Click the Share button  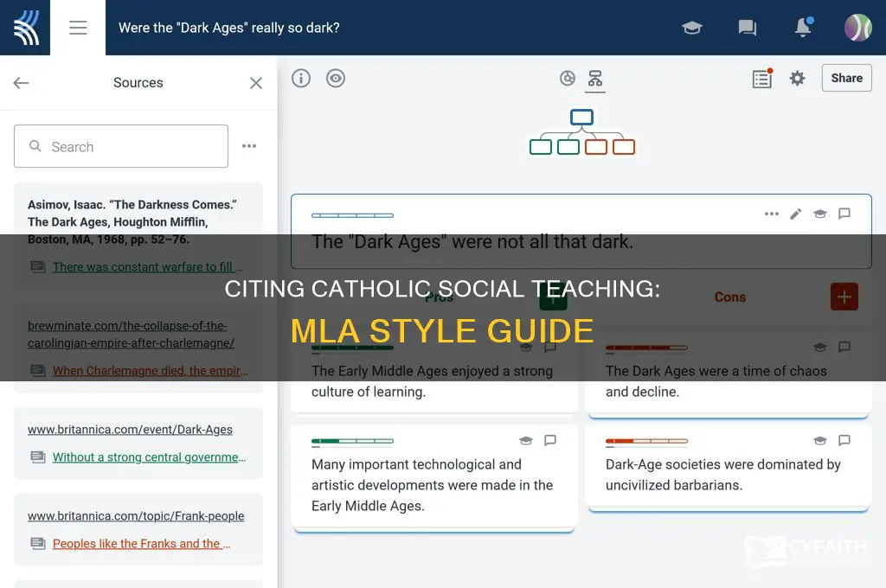coord(846,78)
